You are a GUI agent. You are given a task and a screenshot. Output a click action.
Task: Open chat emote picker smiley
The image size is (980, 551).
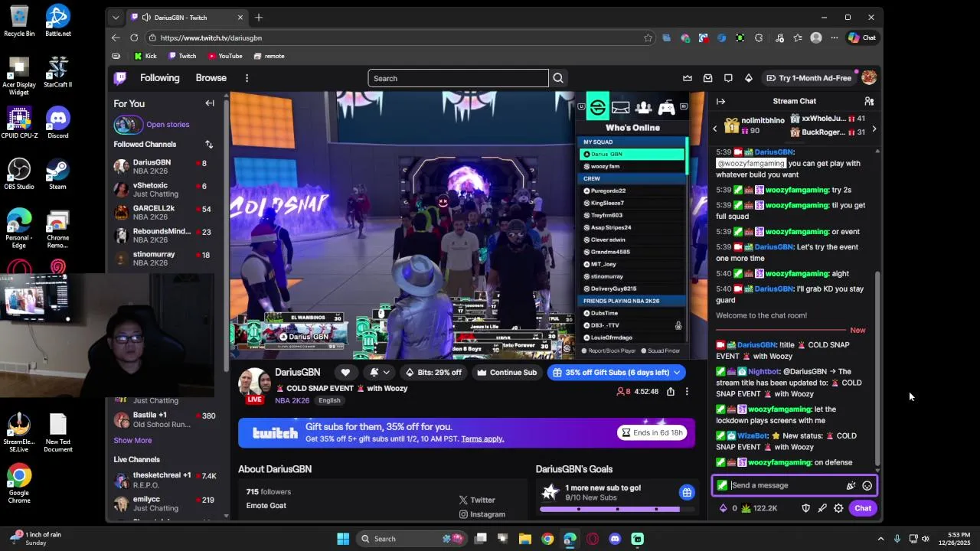pyautogui.click(x=867, y=485)
